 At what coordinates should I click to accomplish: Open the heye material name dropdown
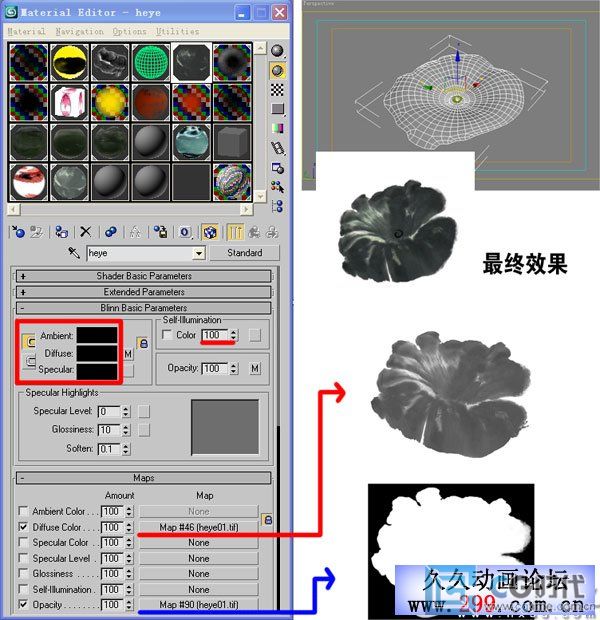click(x=200, y=254)
